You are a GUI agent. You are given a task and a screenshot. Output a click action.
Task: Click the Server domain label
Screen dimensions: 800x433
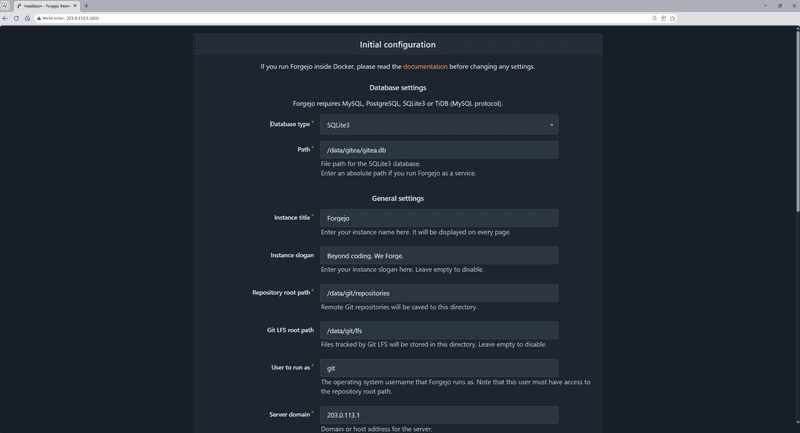(x=289, y=414)
